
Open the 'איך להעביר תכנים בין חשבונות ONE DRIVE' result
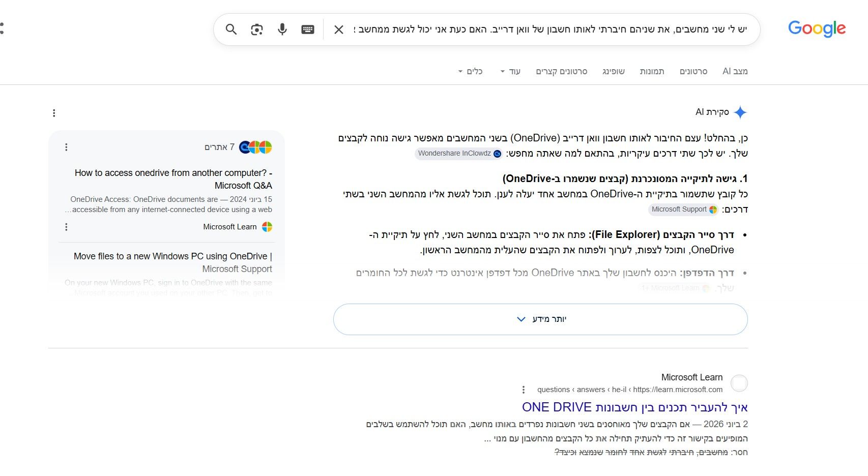pyautogui.click(x=634, y=407)
